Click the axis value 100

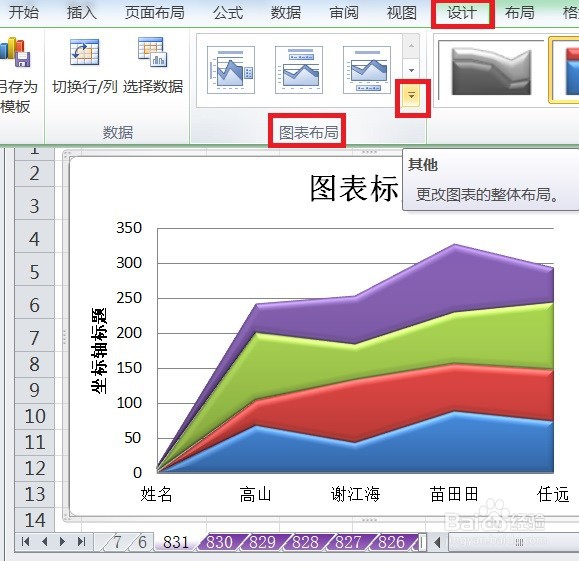[x=129, y=403]
